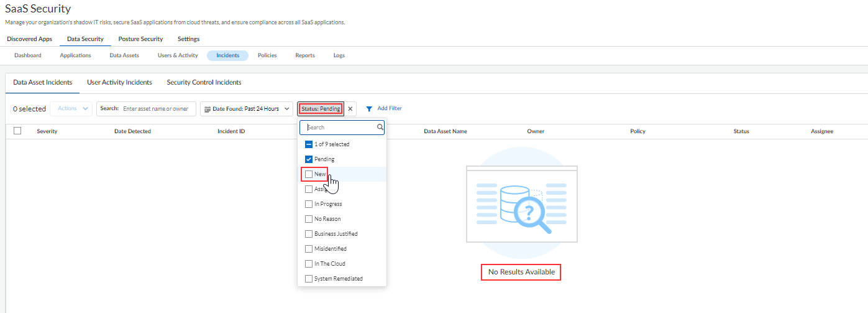Toggle the select-all header checkbox in the table
Image resolution: width=868 pixels, height=313 pixels.
pyautogui.click(x=17, y=131)
